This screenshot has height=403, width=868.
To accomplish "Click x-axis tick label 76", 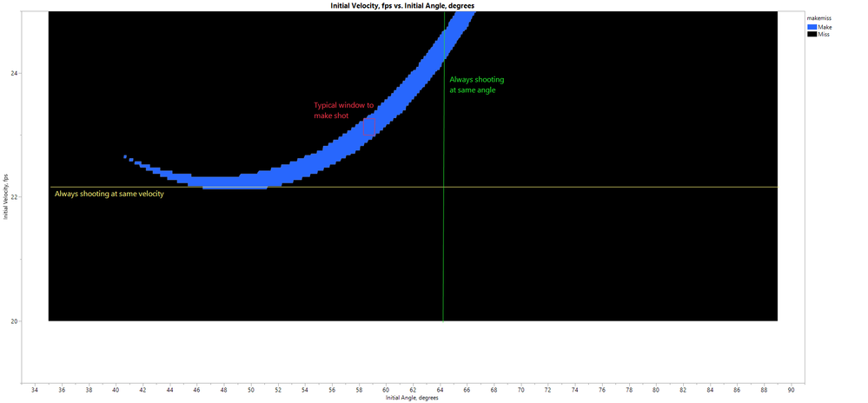I will (x=602, y=389).
